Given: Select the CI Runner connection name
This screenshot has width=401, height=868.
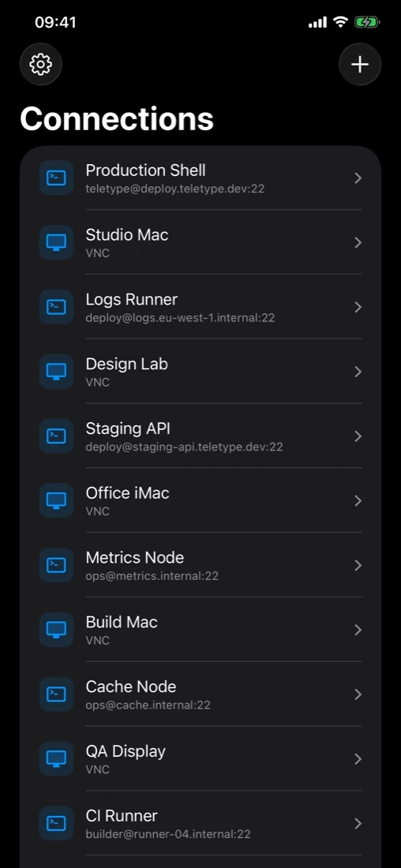Looking at the screenshot, I should pos(122,816).
